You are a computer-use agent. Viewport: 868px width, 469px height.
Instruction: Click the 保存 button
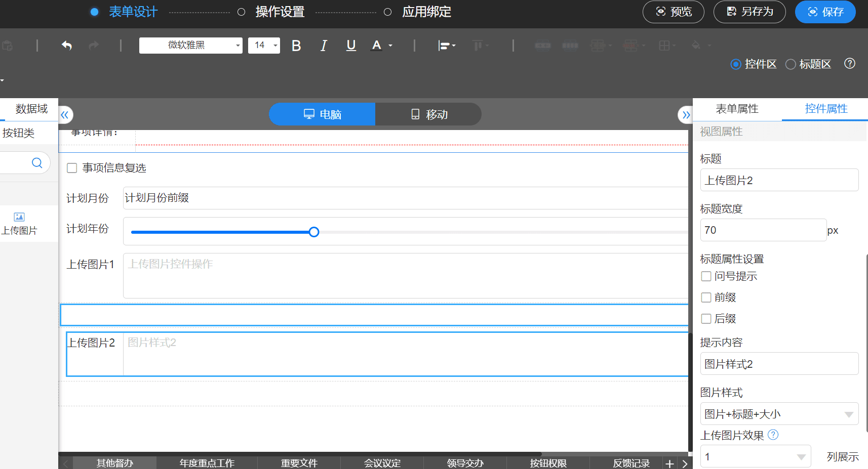click(x=825, y=12)
